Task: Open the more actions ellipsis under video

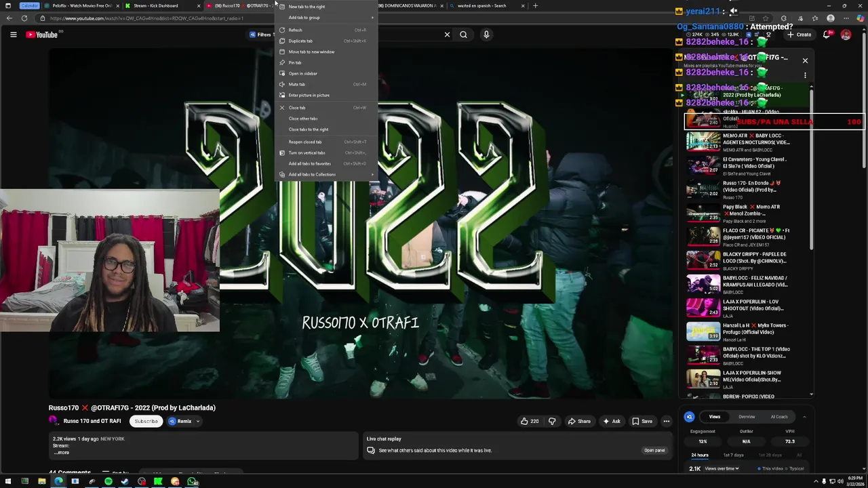Action: 667,421
